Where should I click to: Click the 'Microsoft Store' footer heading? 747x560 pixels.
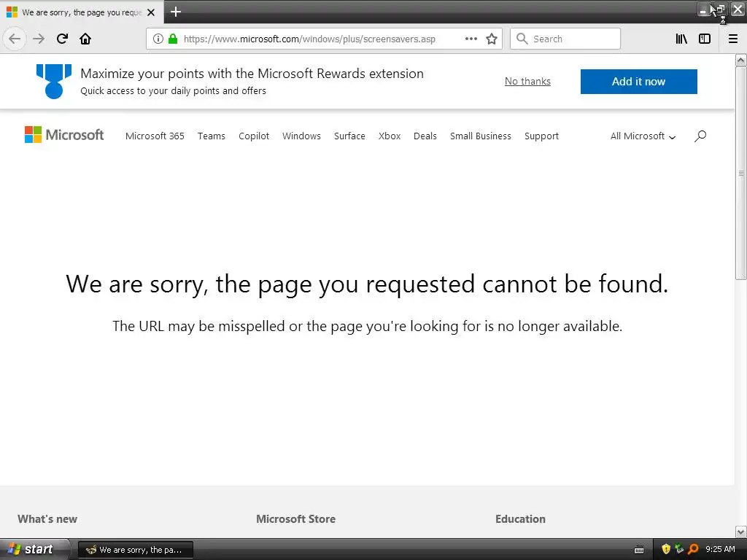pyautogui.click(x=296, y=519)
